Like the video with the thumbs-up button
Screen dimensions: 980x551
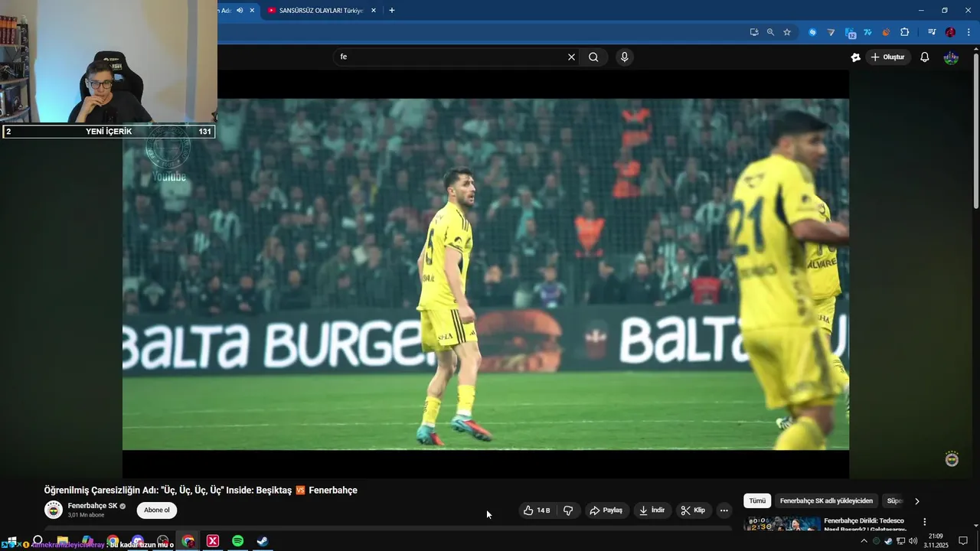coord(537,510)
